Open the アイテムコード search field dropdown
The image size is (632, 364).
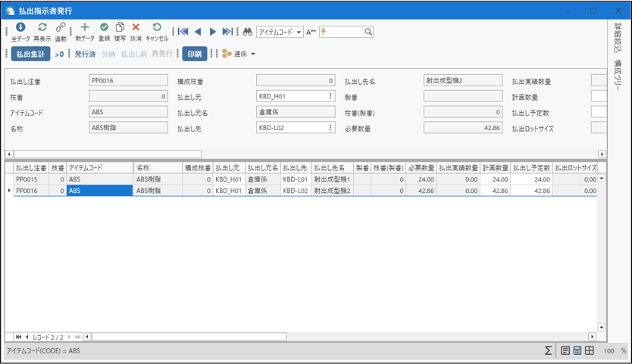click(x=299, y=33)
